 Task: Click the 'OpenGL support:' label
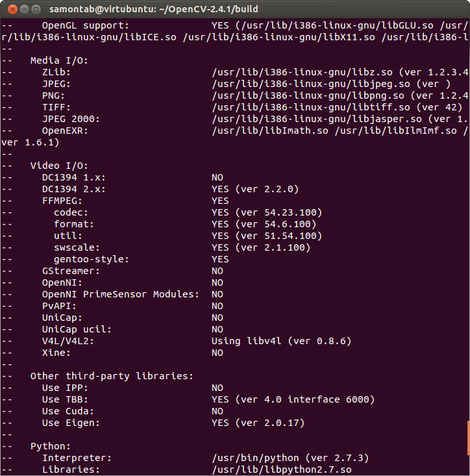point(86,25)
